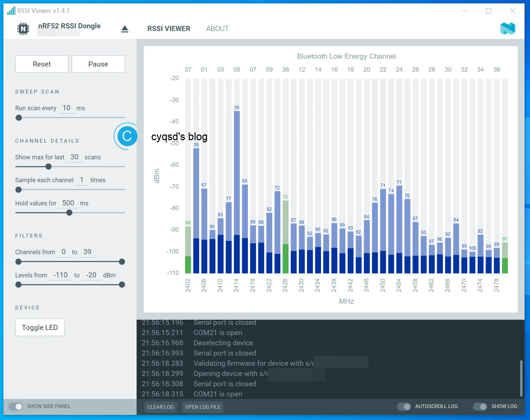The image size is (530, 420).
Task: Click the Channels from input showing 0
Action: [x=64, y=252]
